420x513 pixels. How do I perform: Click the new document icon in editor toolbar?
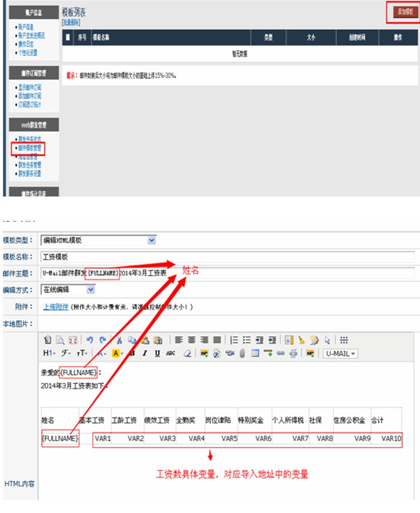coord(47,340)
